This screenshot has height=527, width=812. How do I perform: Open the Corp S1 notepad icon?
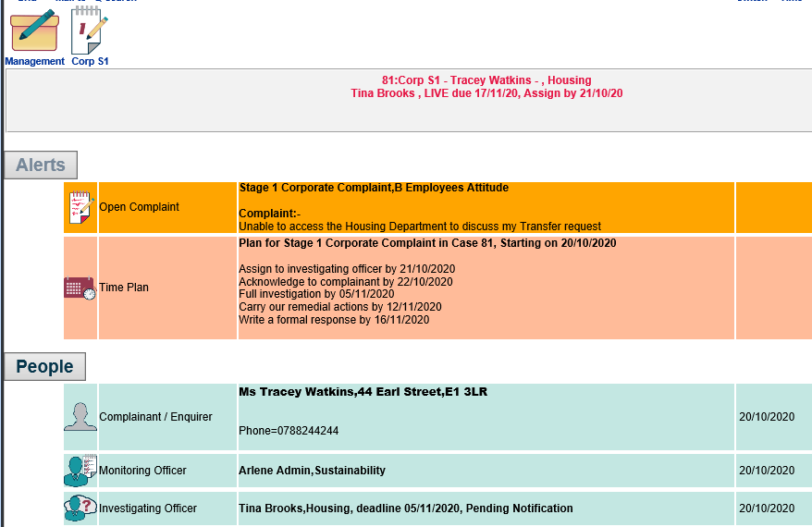click(x=90, y=31)
